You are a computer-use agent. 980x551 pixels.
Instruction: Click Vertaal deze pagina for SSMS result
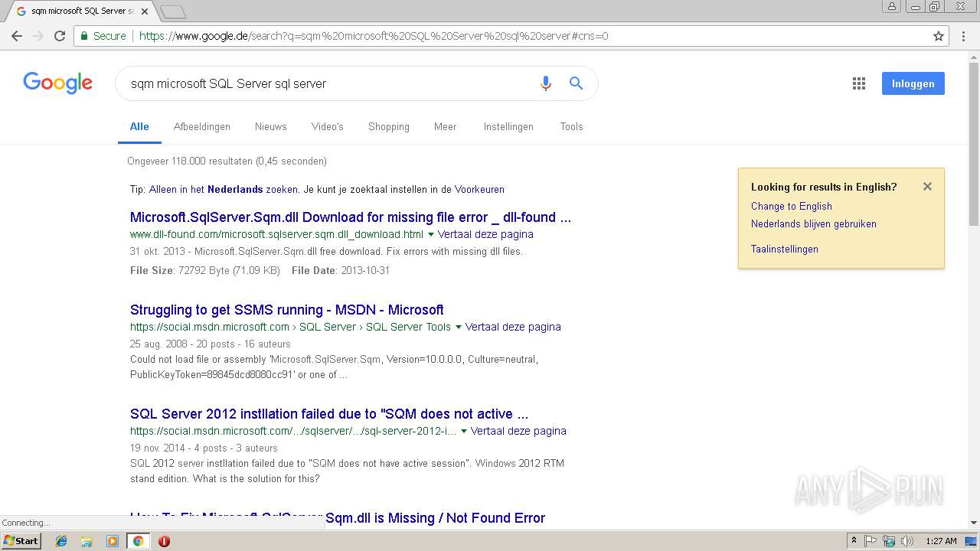pos(513,328)
